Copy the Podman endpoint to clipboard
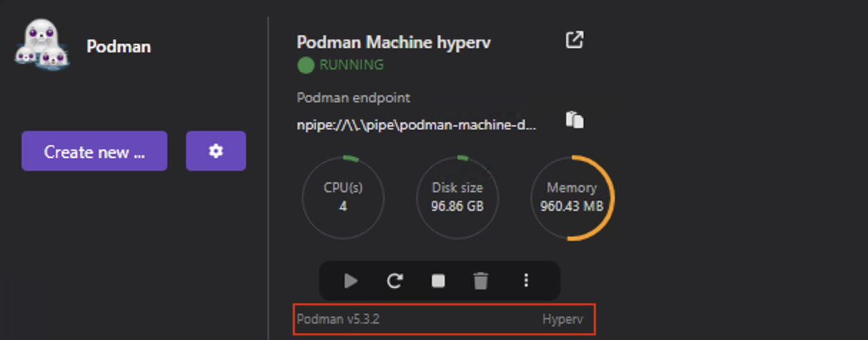 click(575, 119)
